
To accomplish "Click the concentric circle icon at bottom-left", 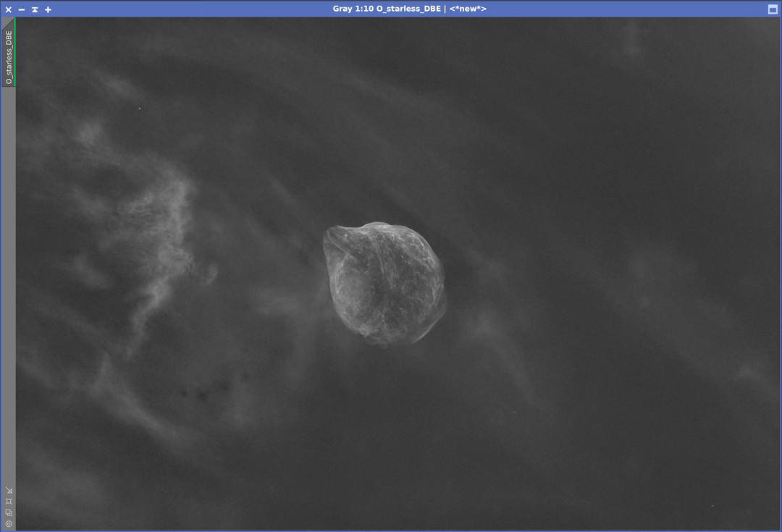I will point(9,523).
